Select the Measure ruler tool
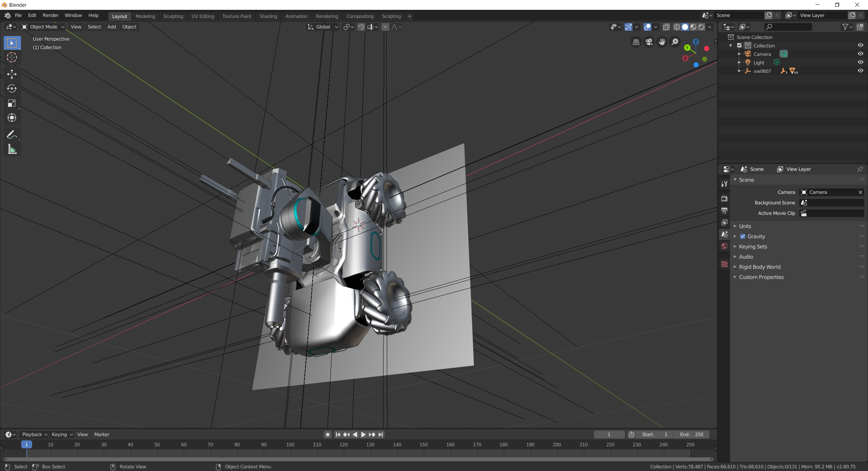 pos(12,149)
